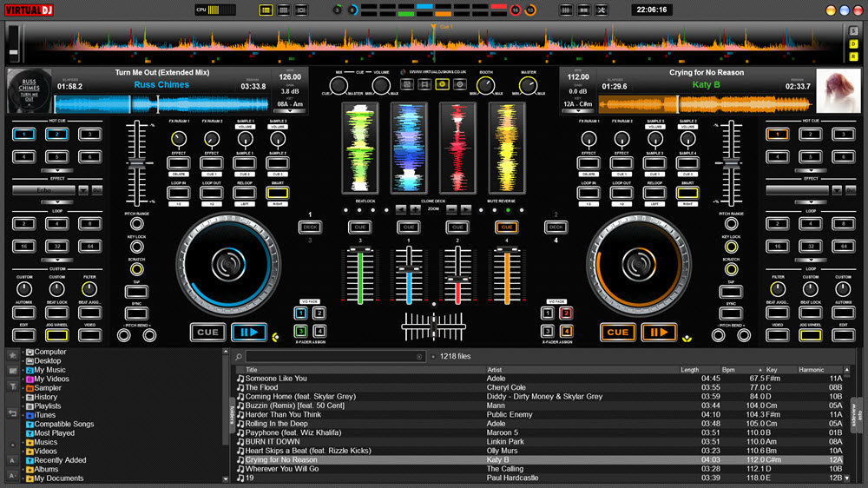Hit the orange CUE button on right deck
The image size is (868, 488).
(618, 333)
